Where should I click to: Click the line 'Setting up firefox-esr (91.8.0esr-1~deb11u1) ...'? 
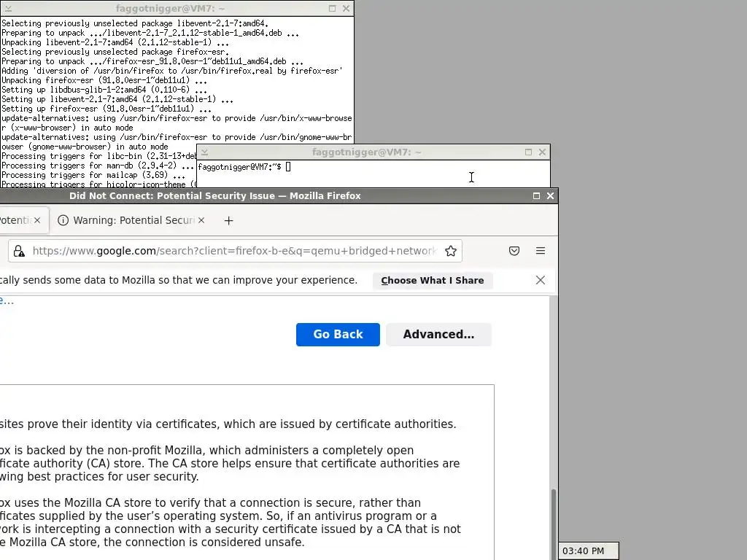107,109
